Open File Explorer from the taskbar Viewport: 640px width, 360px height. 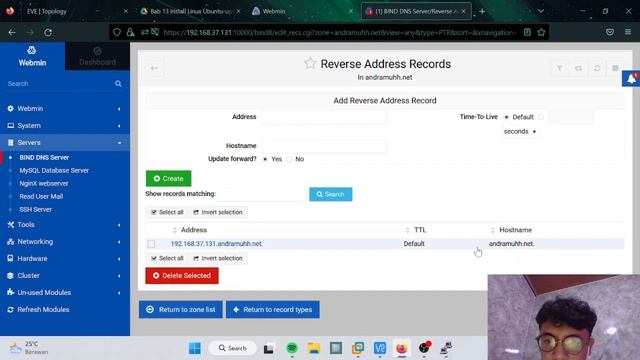click(x=314, y=348)
